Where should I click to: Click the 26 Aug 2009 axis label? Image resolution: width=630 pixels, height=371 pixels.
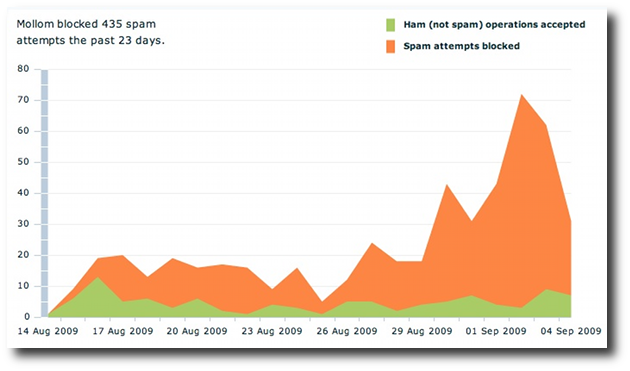(347, 331)
